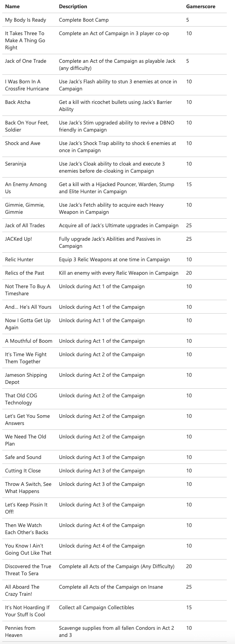This screenshot has height=644, width=235.
Task: Click the Pennies from Heaven achievement
Action: [x=20, y=631]
